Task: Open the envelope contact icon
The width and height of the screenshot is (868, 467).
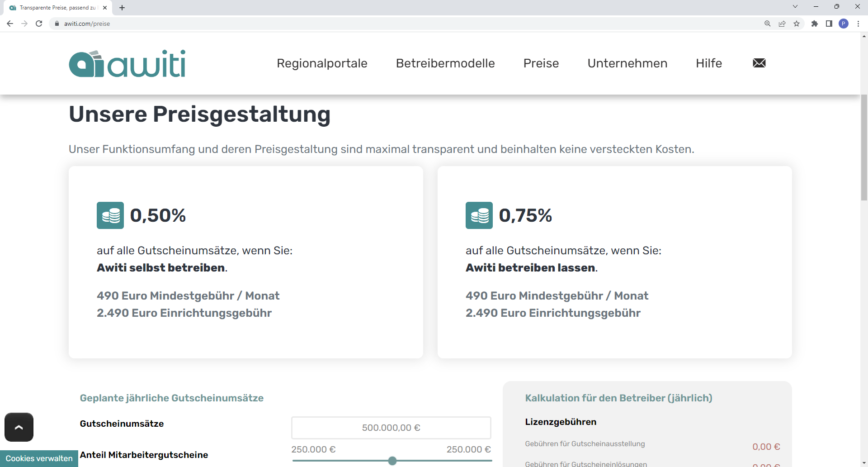Action: [759, 63]
